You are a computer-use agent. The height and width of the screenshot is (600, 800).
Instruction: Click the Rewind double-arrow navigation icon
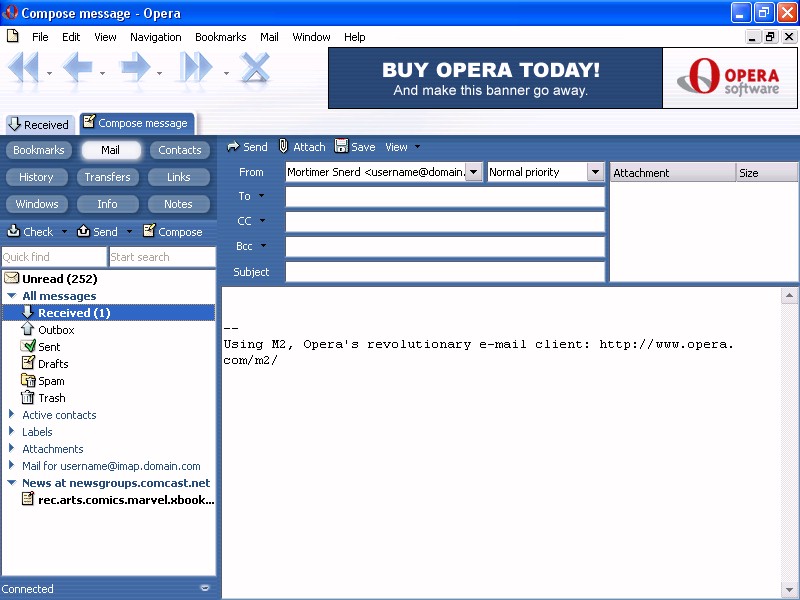click(x=23, y=67)
